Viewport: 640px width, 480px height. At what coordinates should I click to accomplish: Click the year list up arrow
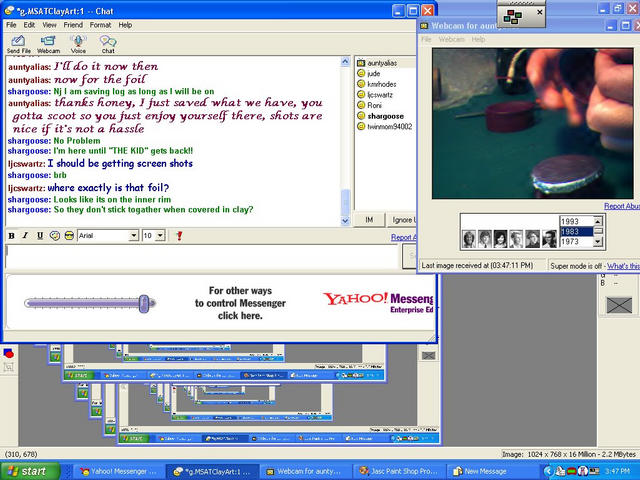[598, 221]
